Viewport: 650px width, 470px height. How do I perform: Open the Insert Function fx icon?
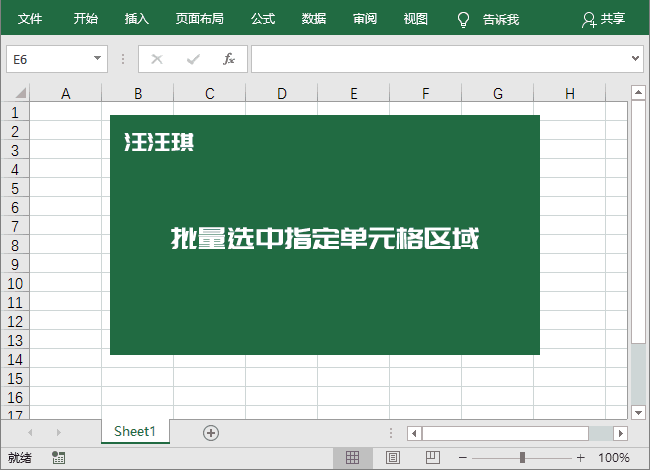click(x=229, y=59)
